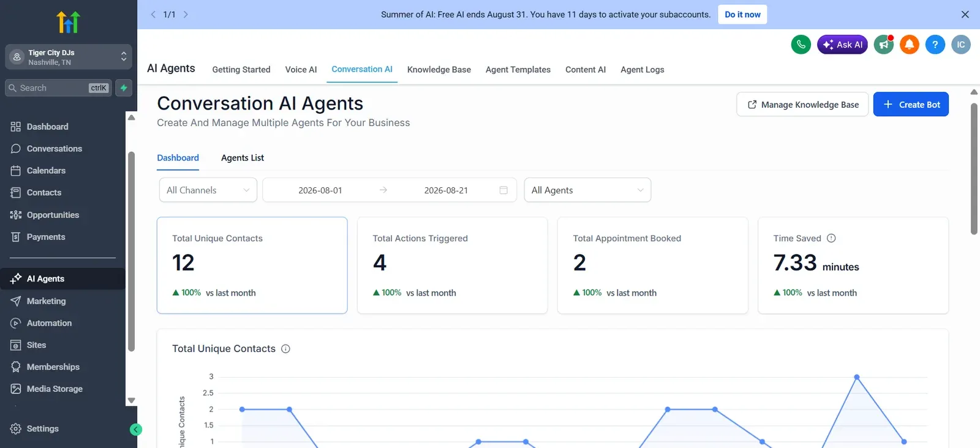Click the lightning bolt quick actions icon
Screen dimensions: 980x448
point(124,88)
